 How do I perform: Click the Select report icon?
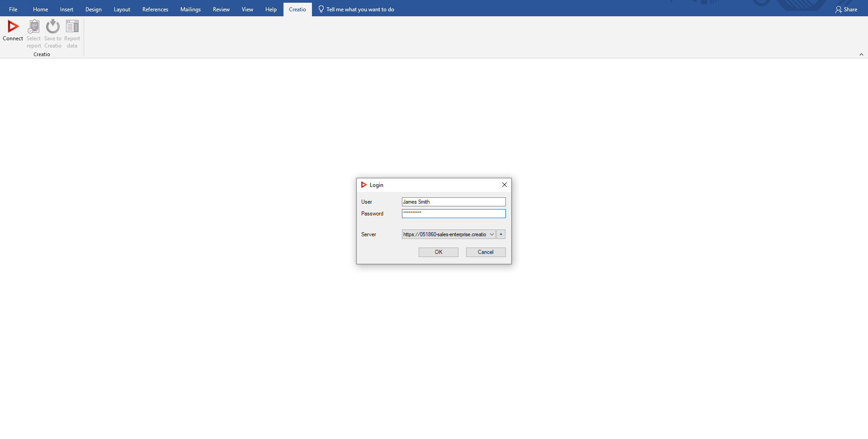[x=33, y=27]
